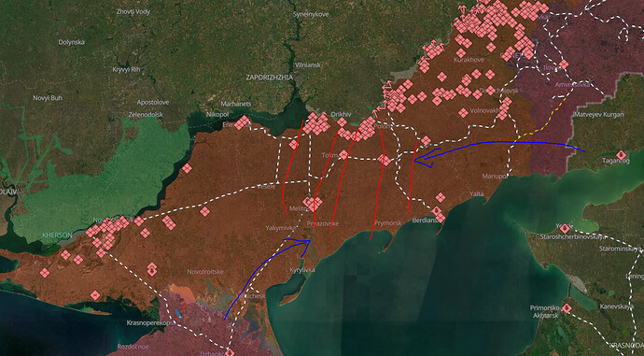Viewport: 644px width, 356px height.
Task: Click the 'Matveyev Kurgan' label
Action: [599, 114]
